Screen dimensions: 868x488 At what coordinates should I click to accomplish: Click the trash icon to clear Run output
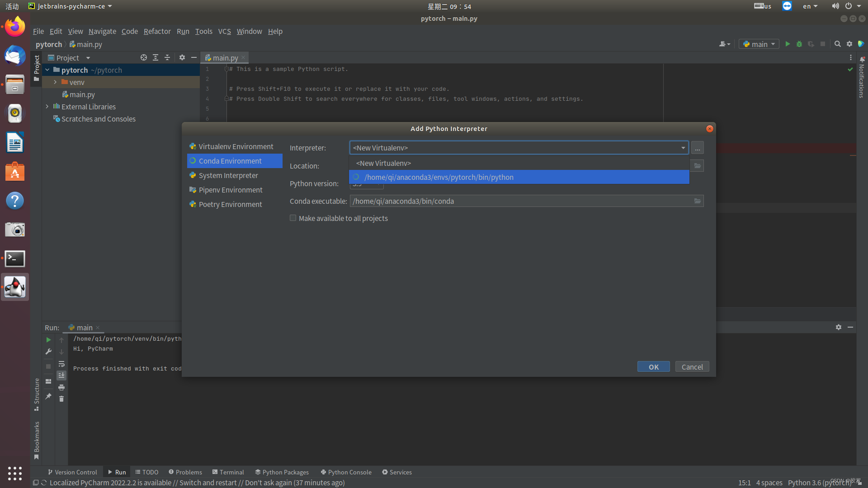[x=61, y=399]
